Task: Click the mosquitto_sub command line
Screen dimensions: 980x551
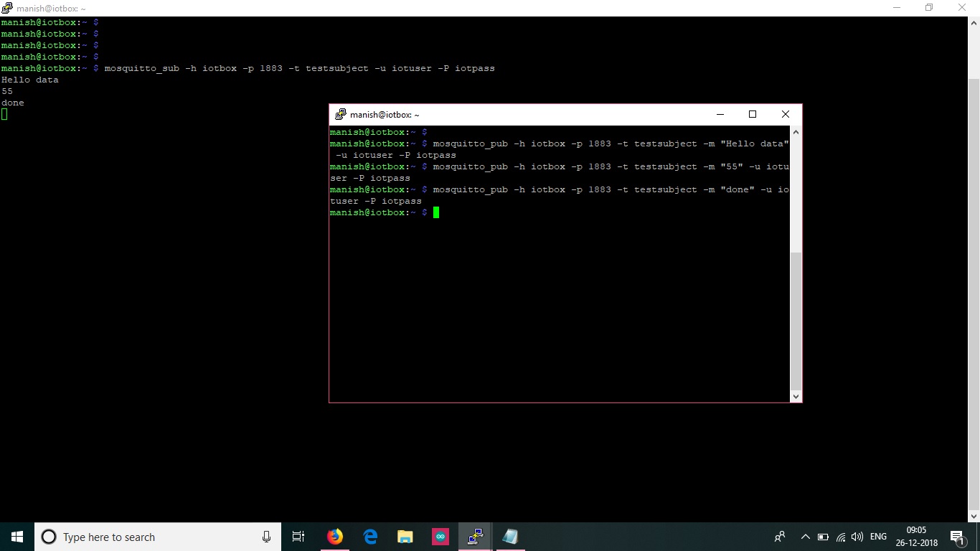Action: click(x=300, y=68)
